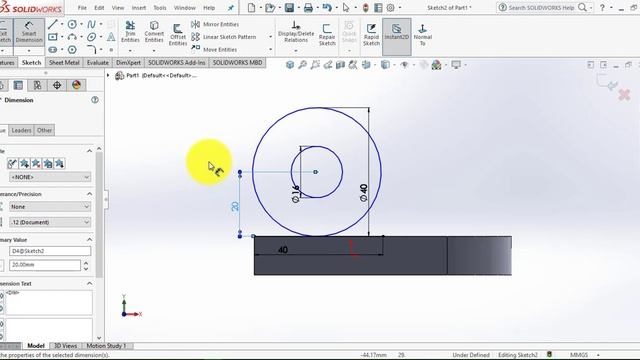Open the Tools menu
Screen dimensions: 640x360
[x=160, y=8]
